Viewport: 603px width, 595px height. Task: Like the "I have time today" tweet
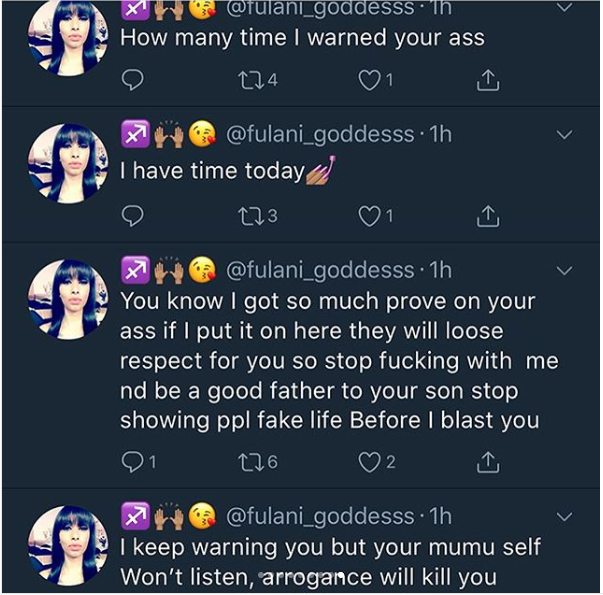[x=370, y=215]
